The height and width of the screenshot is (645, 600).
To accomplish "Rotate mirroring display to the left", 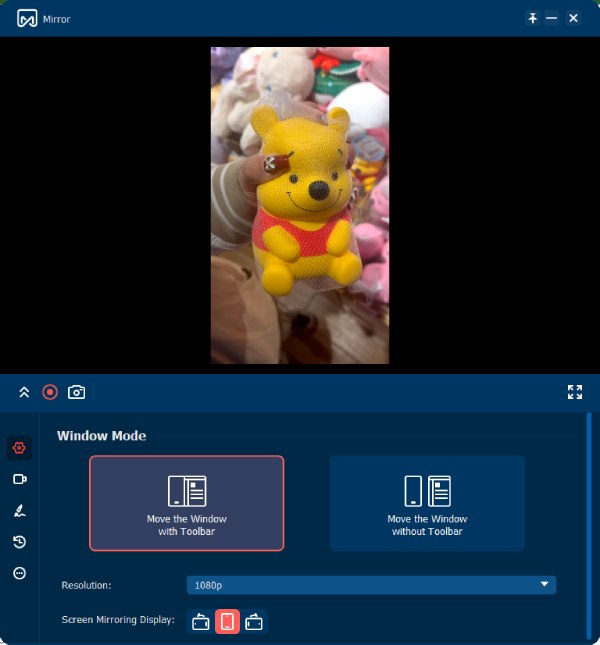I will click(201, 622).
